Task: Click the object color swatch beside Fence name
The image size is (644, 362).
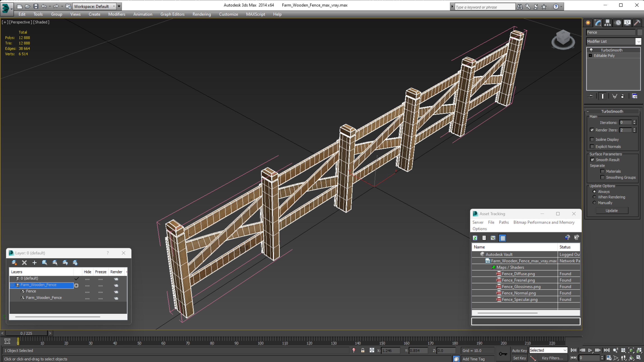Action: click(639, 32)
